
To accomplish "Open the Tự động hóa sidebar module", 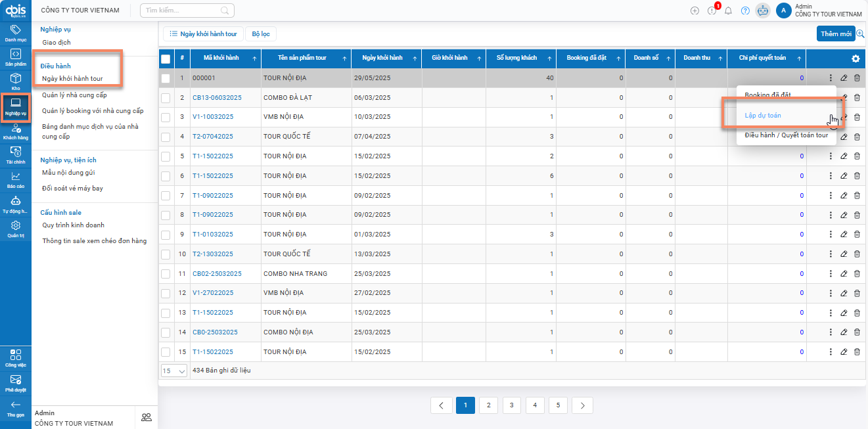I will coord(16,205).
